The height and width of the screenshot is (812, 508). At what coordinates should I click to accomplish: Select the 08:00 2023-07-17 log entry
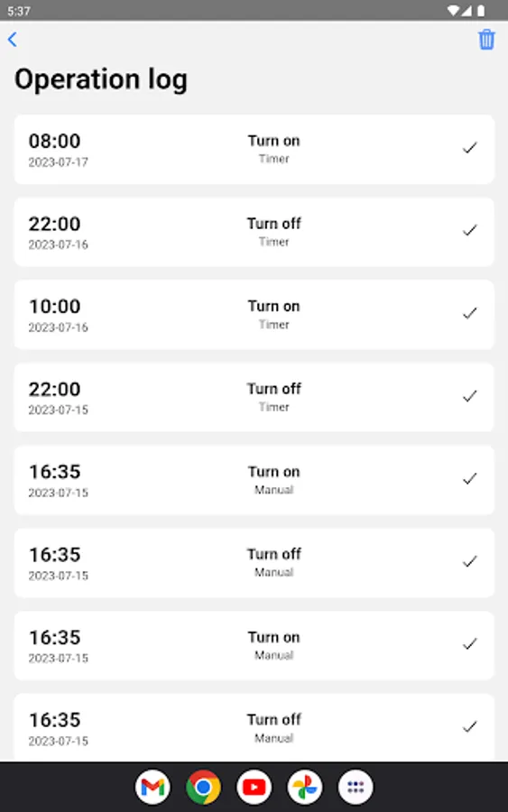(x=254, y=149)
